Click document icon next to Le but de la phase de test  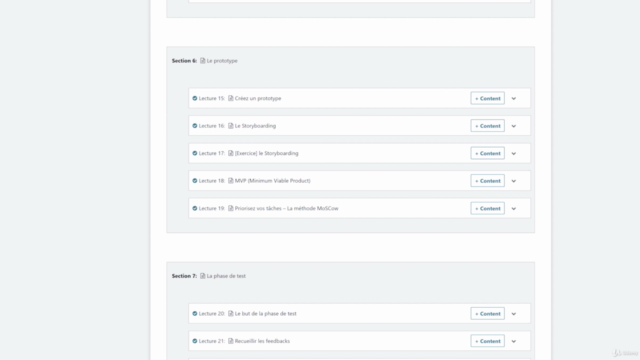pos(231,313)
